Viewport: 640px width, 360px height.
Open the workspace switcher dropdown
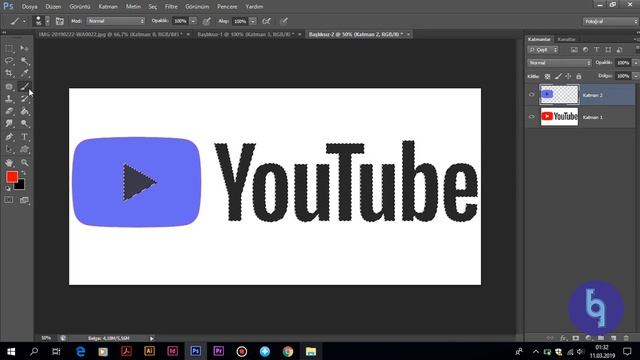610,21
